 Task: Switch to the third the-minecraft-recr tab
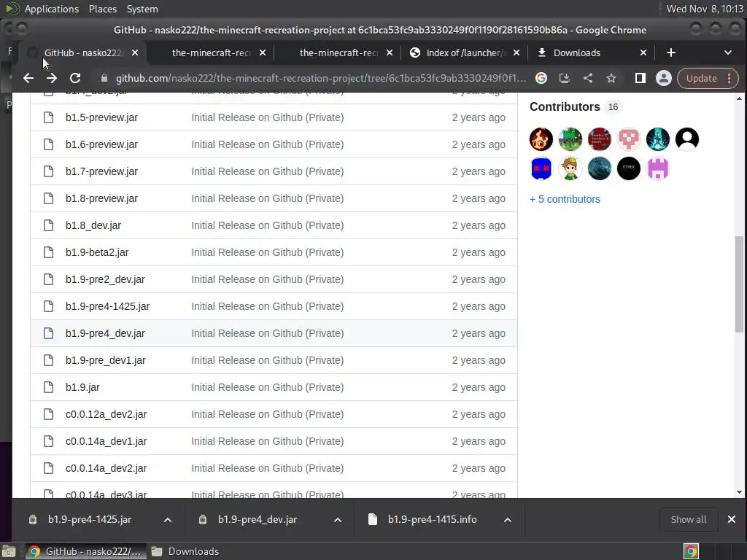[x=338, y=52]
